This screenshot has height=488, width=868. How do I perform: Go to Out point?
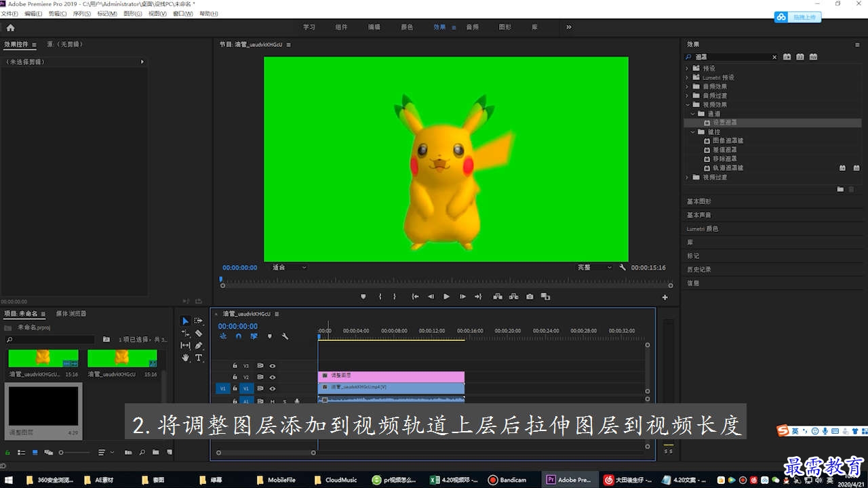pos(478,296)
